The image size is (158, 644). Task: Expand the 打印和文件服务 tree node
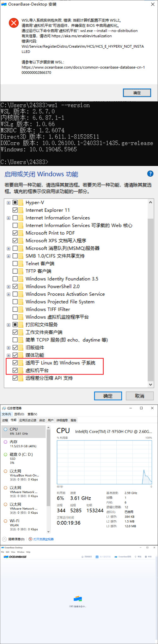click(9, 325)
